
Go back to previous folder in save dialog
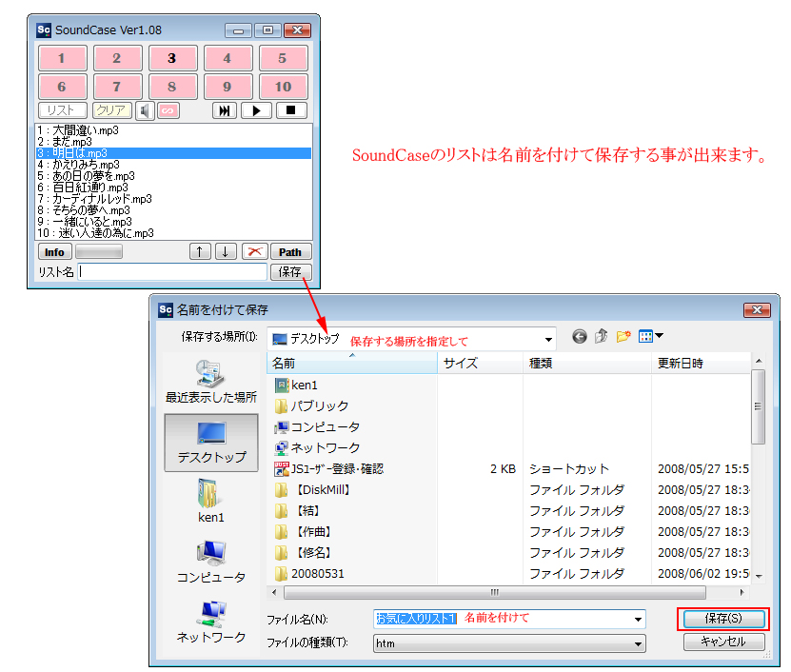580,337
